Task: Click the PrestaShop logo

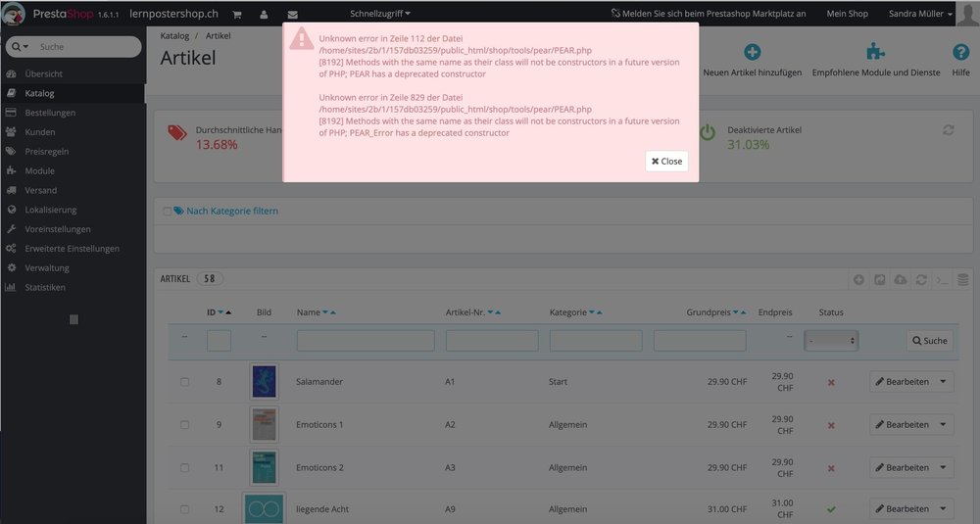Action: [61, 13]
